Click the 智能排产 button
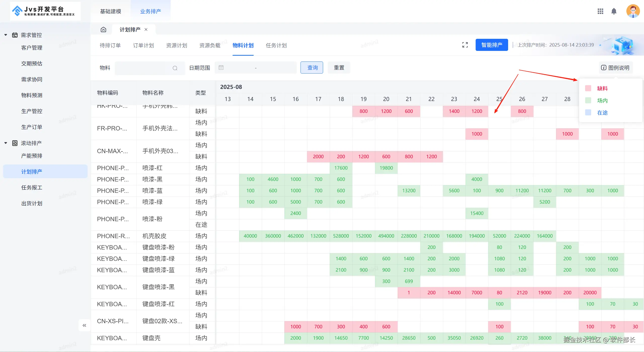Image resolution: width=644 pixels, height=352 pixels. point(491,45)
